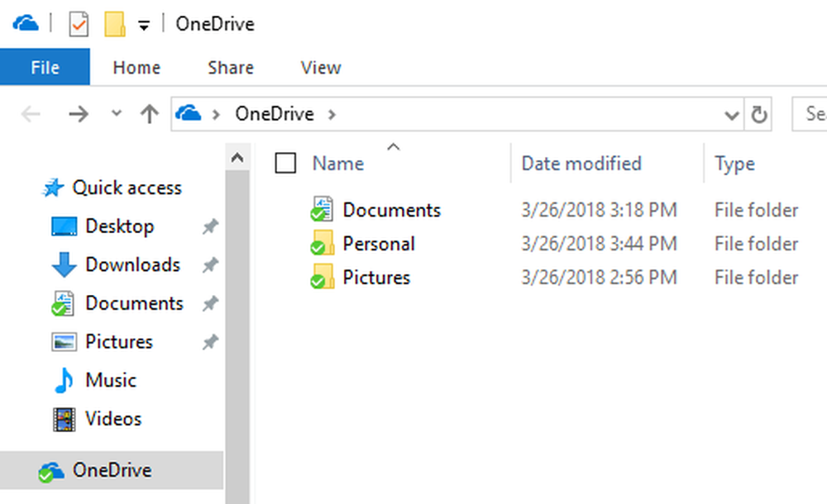Screen dimensions: 827x504
Task: Click the Desktop monitor icon in sidebar
Action: pos(64,226)
